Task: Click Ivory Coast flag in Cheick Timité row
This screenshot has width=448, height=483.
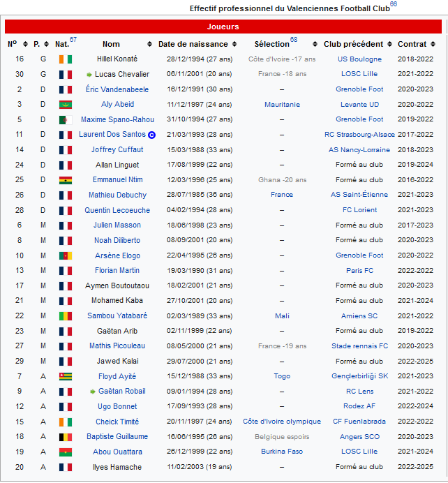Action: click(66, 422)
